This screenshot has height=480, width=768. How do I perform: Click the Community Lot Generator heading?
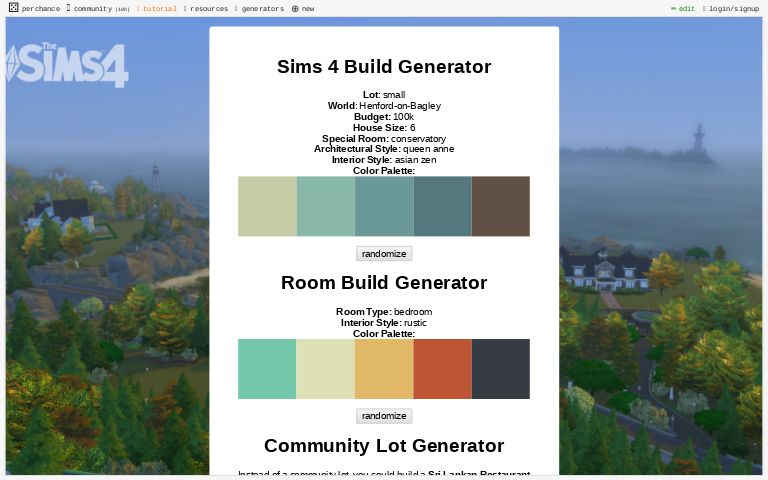(384, 446)
